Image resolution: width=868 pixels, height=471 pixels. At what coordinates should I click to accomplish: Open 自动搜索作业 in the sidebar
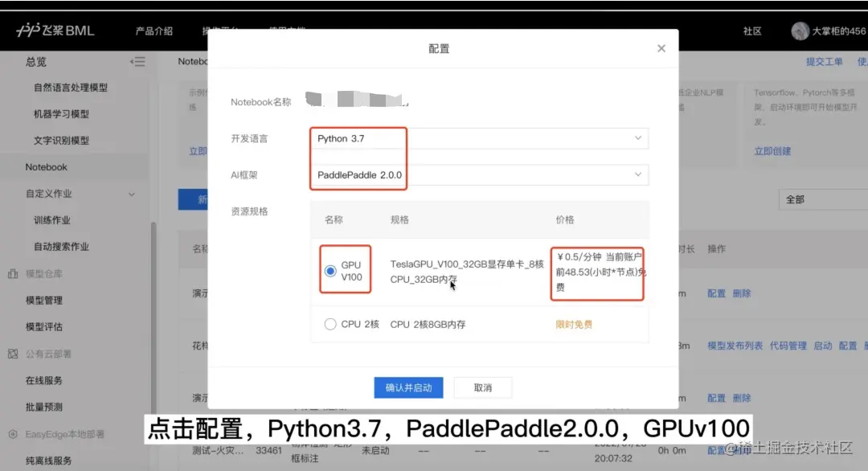[61, 247]
